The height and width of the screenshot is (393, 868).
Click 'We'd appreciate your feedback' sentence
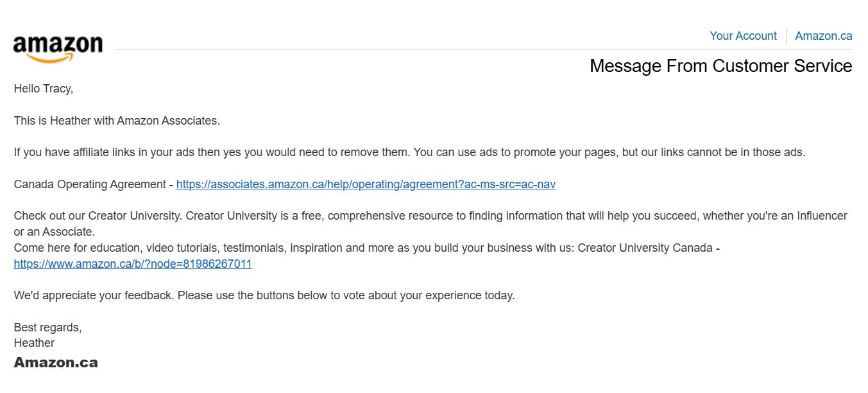click(264, 296)
